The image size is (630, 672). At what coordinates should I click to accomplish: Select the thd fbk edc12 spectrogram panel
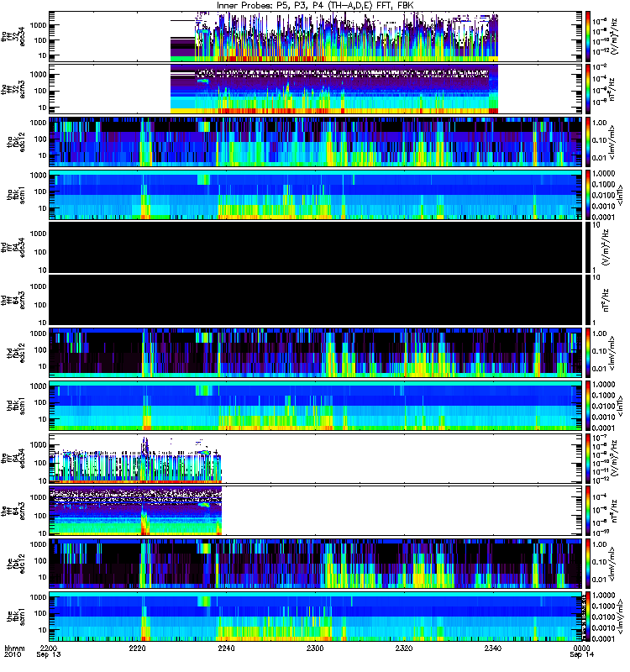316,353
